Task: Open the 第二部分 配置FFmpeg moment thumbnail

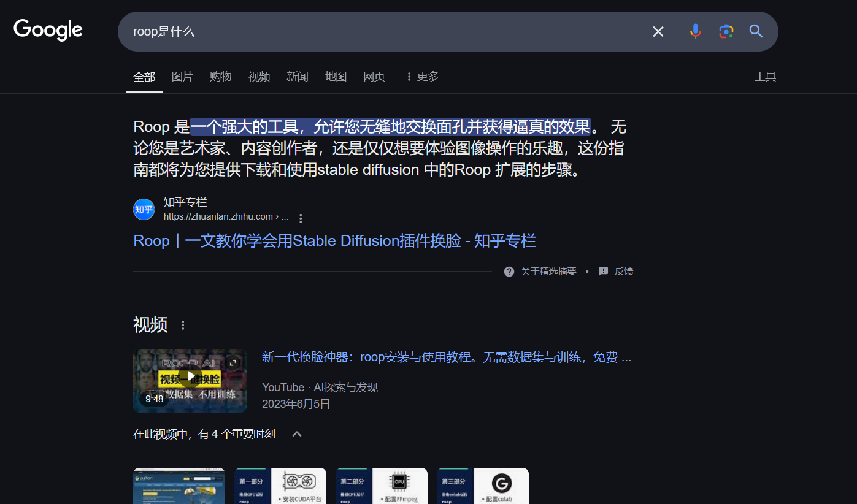Action: pyautogui.click(x=382, y=486)
